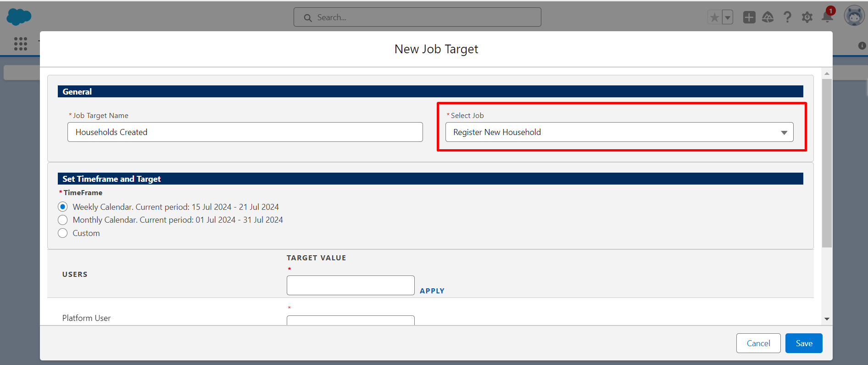Click the Job Target Name field
The width and height of the screenshot is (868, 365).
[x=245, y=132]
